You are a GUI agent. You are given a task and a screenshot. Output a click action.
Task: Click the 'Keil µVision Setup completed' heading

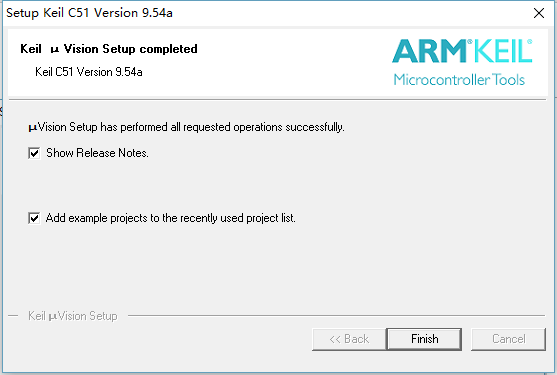pos(109,49)
